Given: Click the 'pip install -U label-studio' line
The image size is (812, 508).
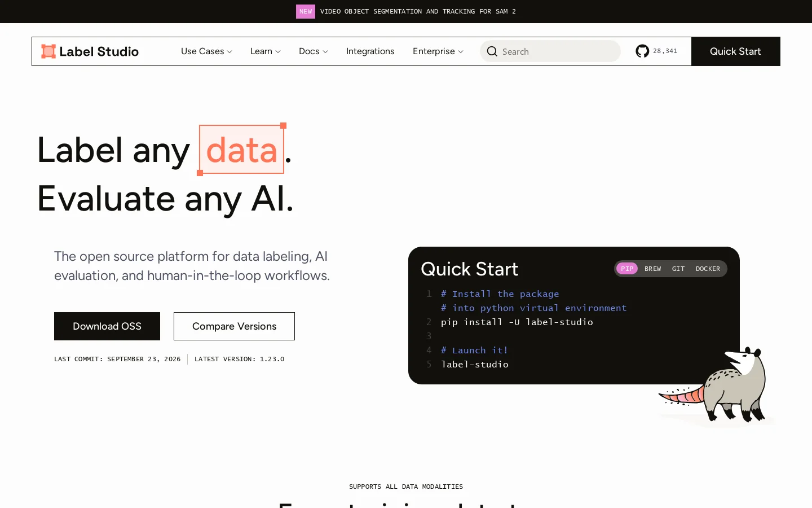Looking at the screenshot, I should click(x=517, y=322).
